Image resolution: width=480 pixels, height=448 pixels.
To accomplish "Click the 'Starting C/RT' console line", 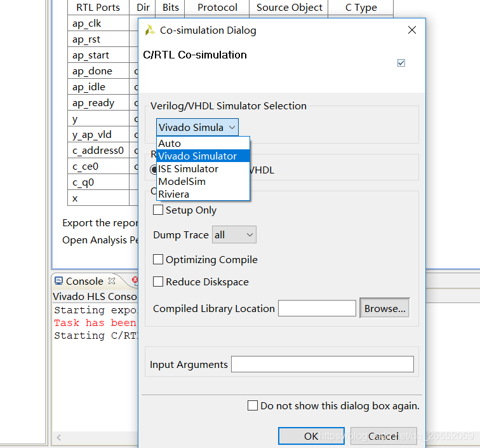I will [x=96, y=336].
